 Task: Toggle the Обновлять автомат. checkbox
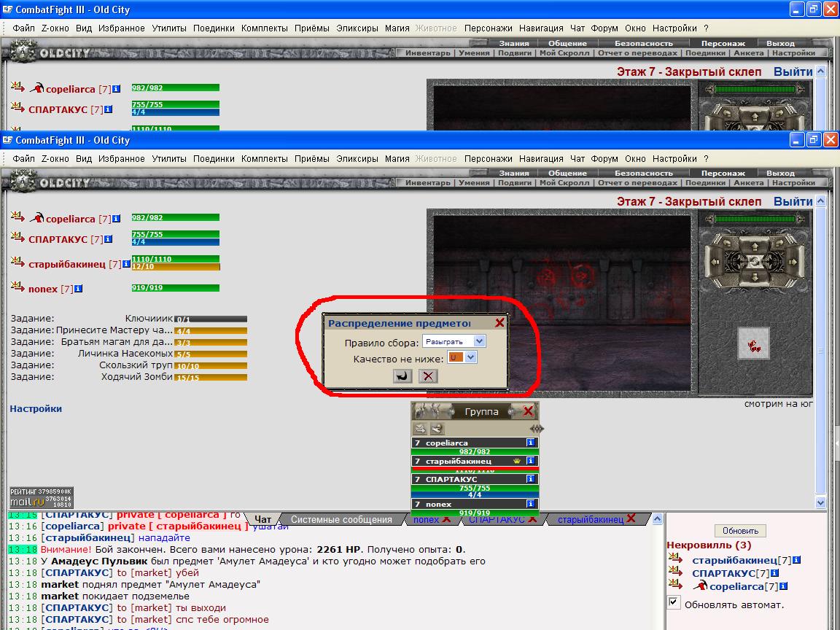click(674, 602)
